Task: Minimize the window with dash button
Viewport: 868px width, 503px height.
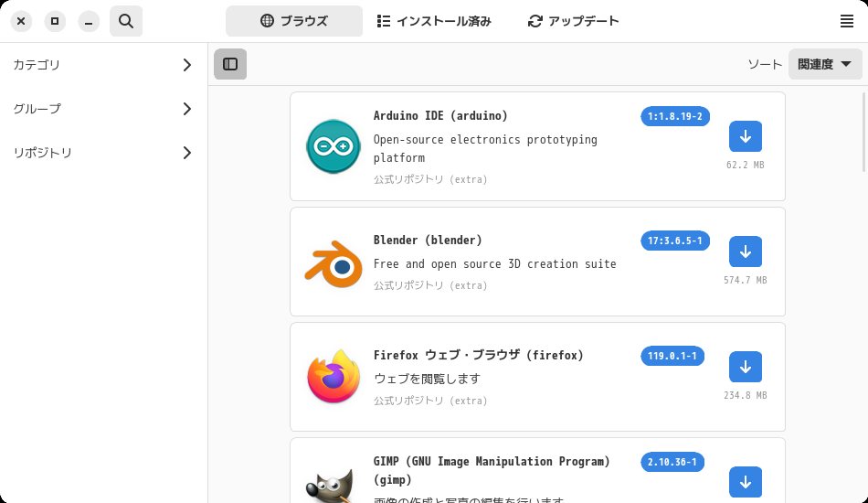Action: [x=89, y=21]
